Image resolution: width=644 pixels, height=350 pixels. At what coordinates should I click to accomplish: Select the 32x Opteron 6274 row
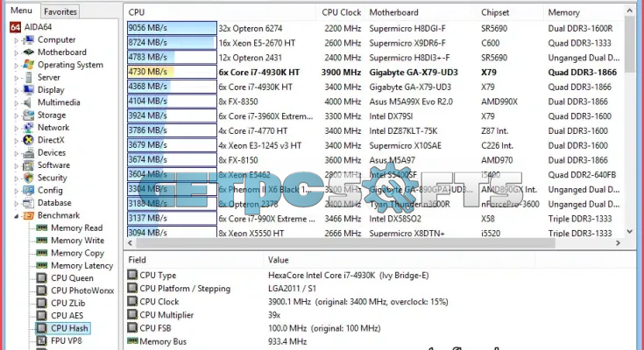tap(374, 28)
